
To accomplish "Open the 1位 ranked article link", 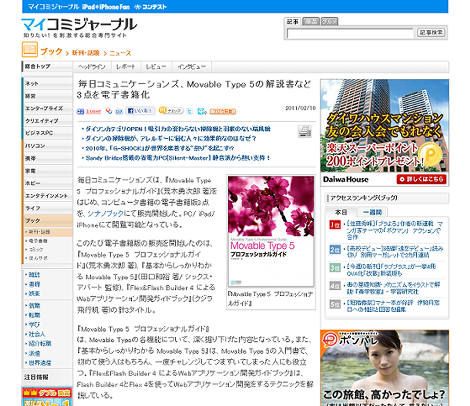I will point(394,230).
